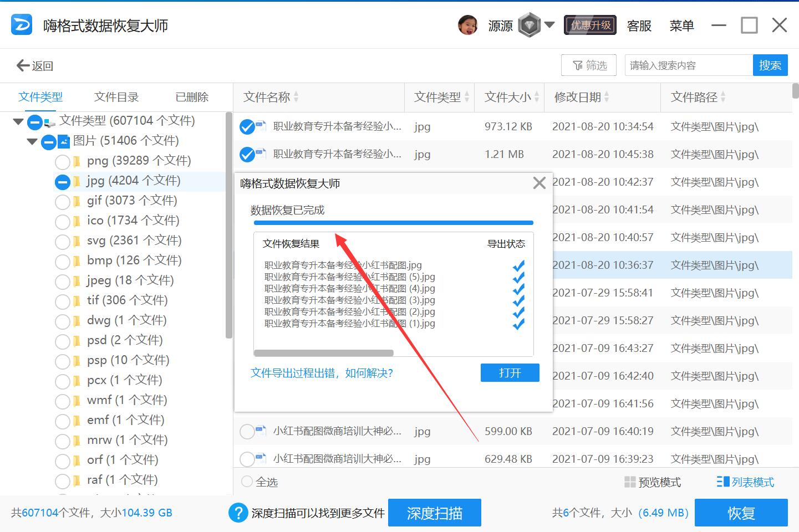This screenshot has height=532, width=799.
Task: Check the 629.48 KB file row checkbox
Action: 247,459
